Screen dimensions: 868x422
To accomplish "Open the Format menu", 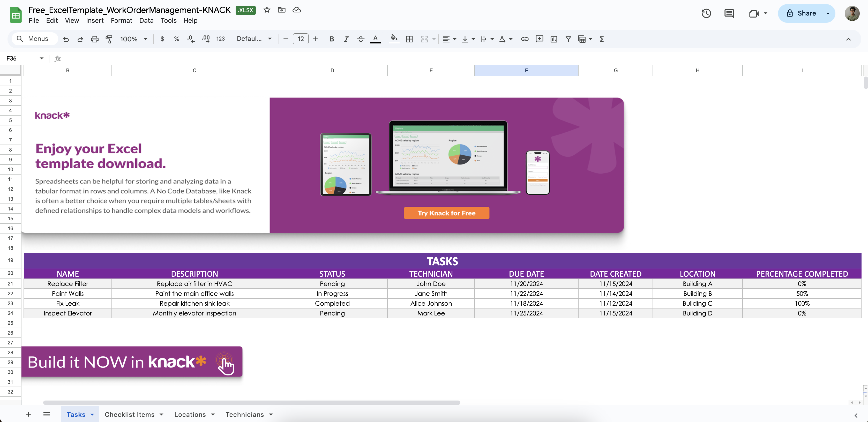I will [121, 20].
